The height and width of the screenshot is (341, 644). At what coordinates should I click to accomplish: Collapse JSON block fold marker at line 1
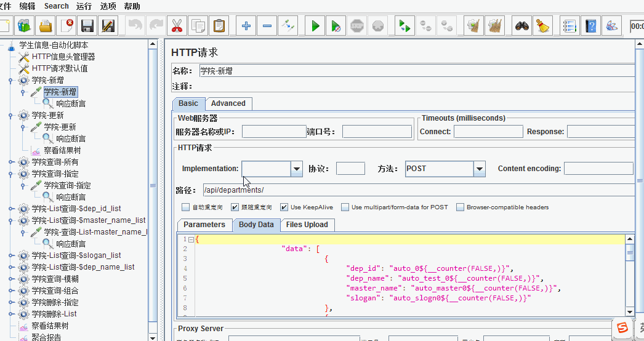(x=191, y=239)
